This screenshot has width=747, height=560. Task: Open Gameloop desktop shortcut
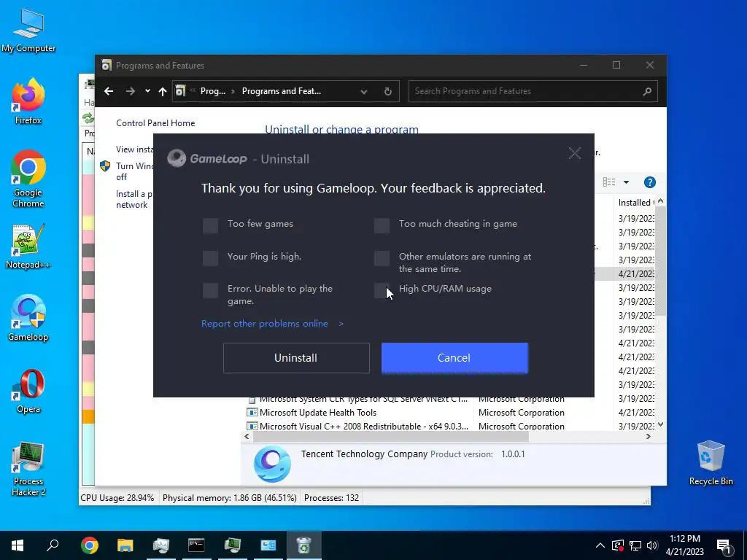[28, 318]
